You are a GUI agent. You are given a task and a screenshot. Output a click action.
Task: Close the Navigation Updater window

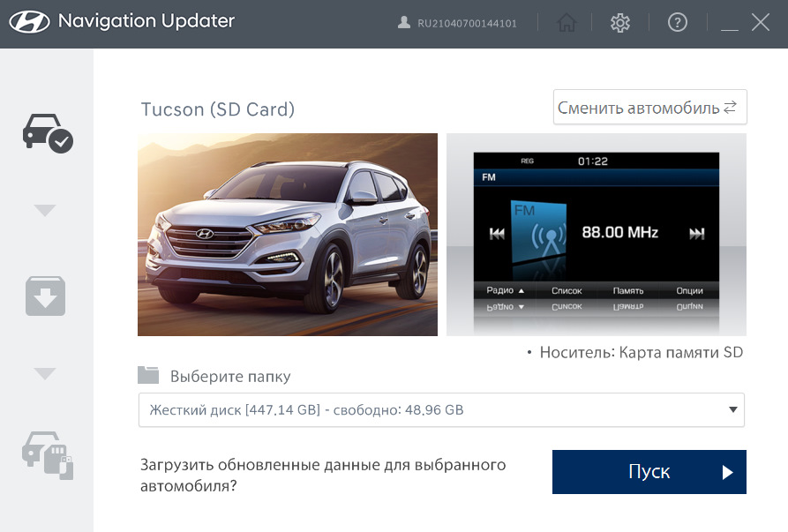(761, 23)
